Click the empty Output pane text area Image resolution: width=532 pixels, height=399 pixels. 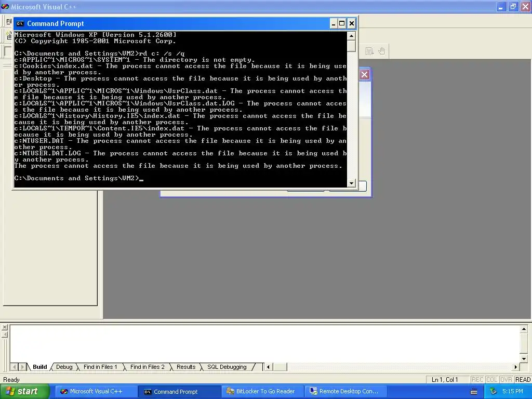click(264, 343)
